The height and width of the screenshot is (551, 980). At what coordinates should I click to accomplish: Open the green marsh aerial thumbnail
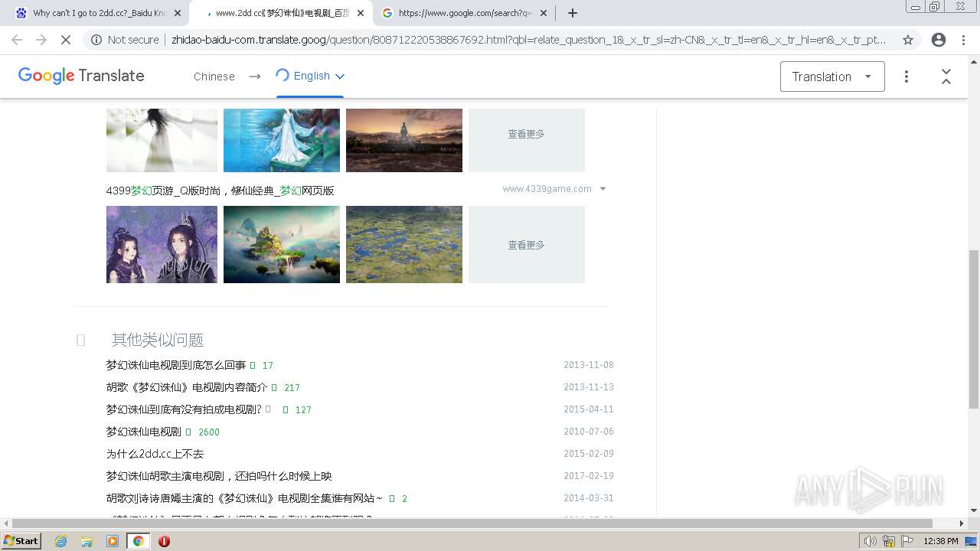click(x=404, y=245)
